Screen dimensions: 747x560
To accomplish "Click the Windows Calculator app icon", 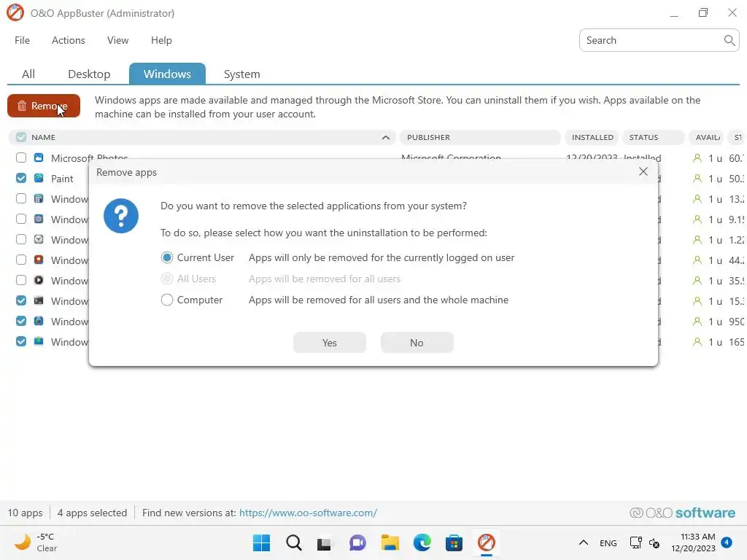I will 39,198.
